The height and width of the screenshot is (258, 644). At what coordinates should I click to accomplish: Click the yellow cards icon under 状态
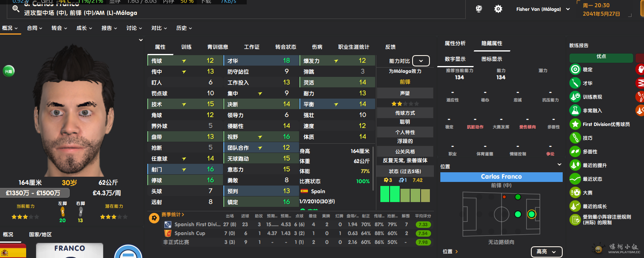386,180
